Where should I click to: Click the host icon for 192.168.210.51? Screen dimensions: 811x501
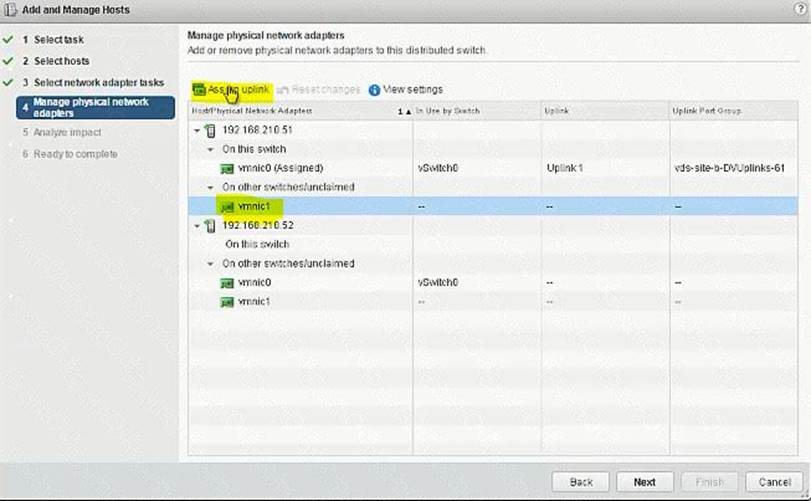(209, 130)
